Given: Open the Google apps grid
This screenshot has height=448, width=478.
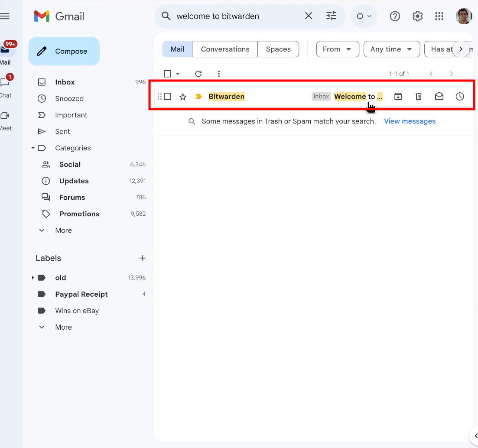Looking at the screenshot, I should [439, 16].
